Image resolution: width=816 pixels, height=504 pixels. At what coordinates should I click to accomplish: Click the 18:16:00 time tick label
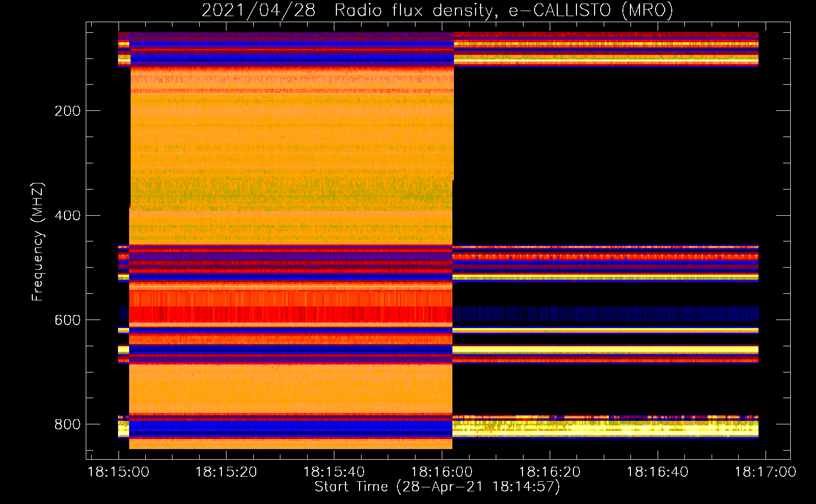coord(442,472)
